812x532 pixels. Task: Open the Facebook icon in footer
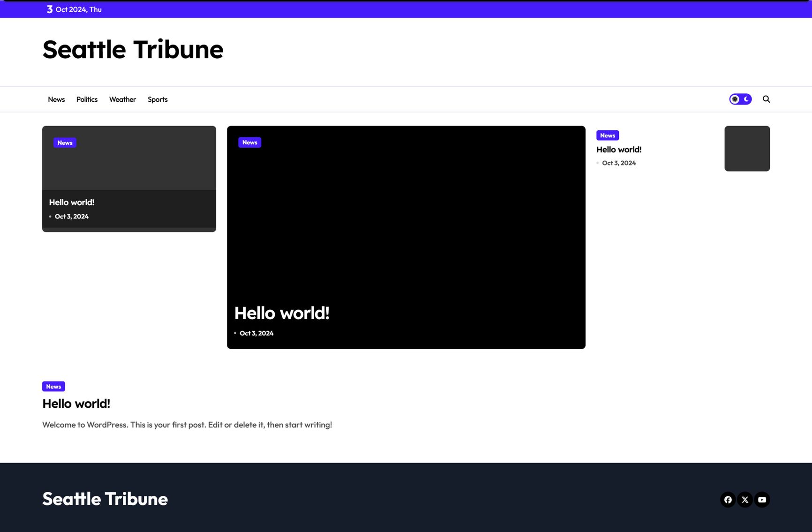pyautogui.click(x=728, y=500)
